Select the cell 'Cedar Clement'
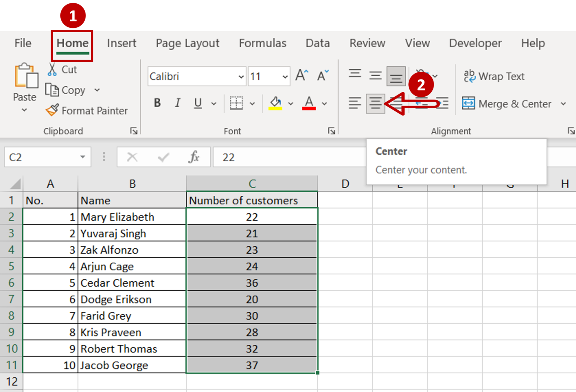The height and width of the screenshot is (392, 576). (x=132, y=282)
